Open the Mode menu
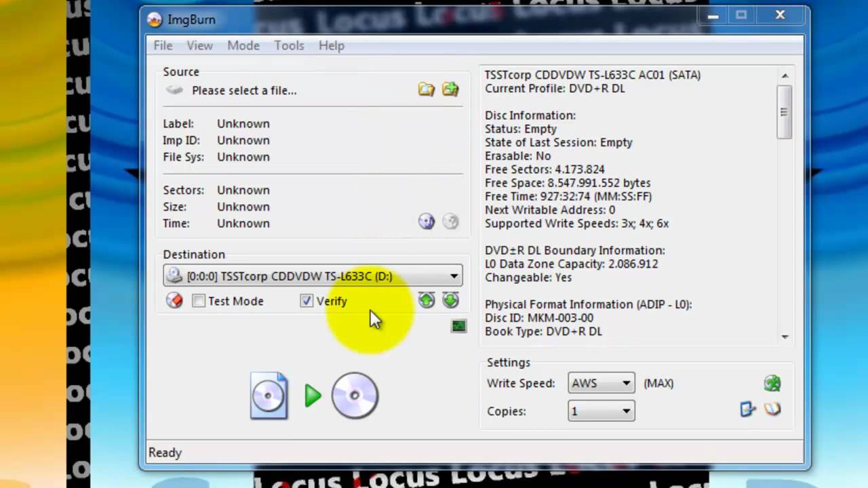The height and width of the screenshot is (488, 868). point(243,45)
